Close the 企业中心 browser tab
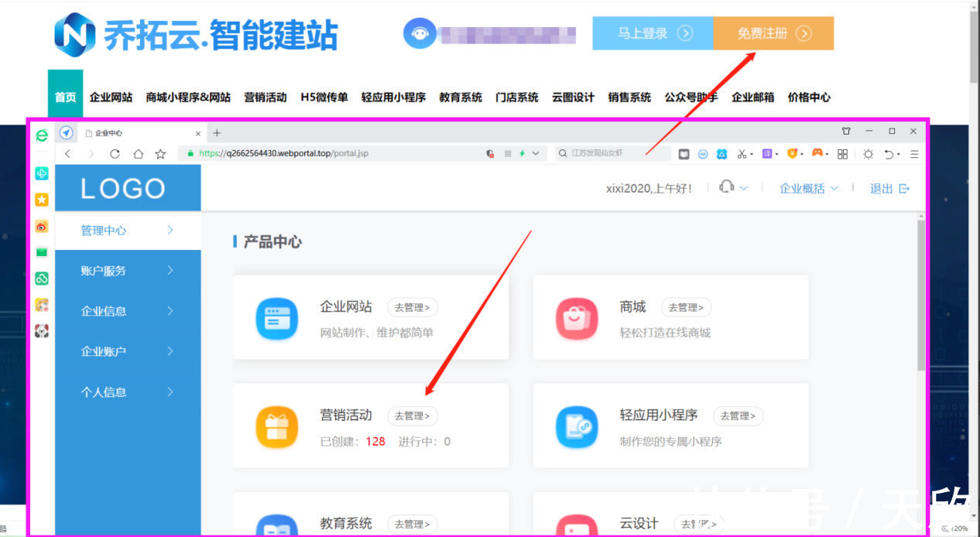This screenshot has height=537, width=980. click(198, 133)
